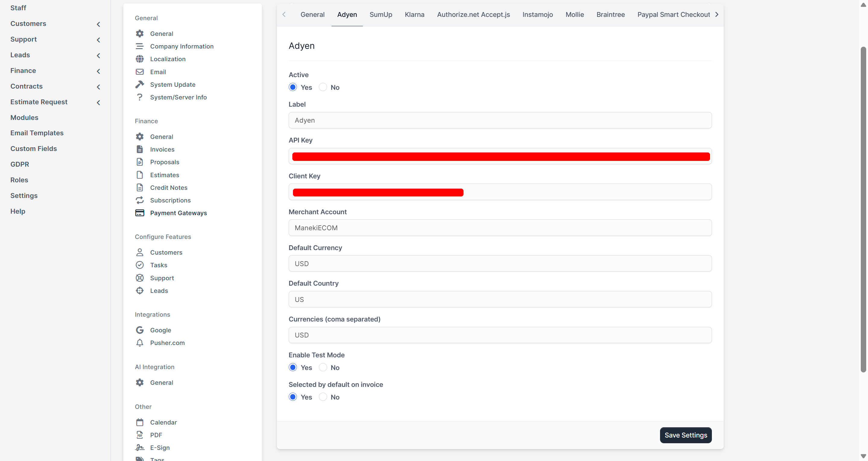Click the Support lifebuoy icon in settings
This screenshot has height=461, width=868.
140,278
